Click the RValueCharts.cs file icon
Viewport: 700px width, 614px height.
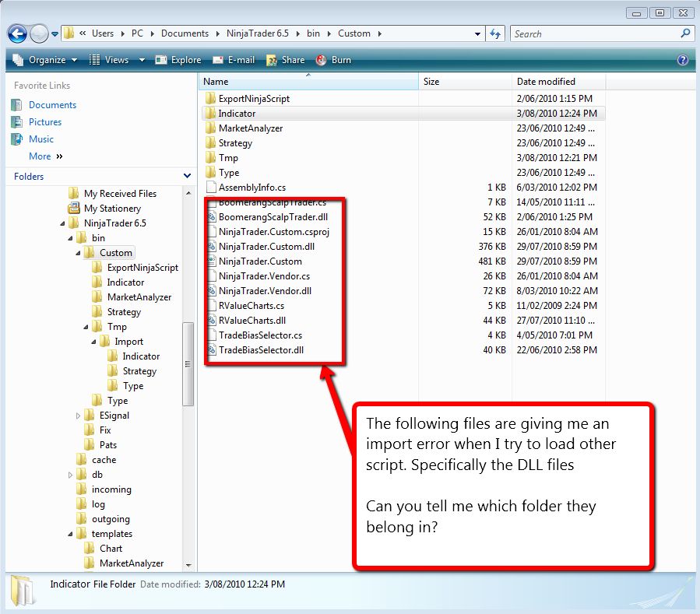(x=212, y=305)
